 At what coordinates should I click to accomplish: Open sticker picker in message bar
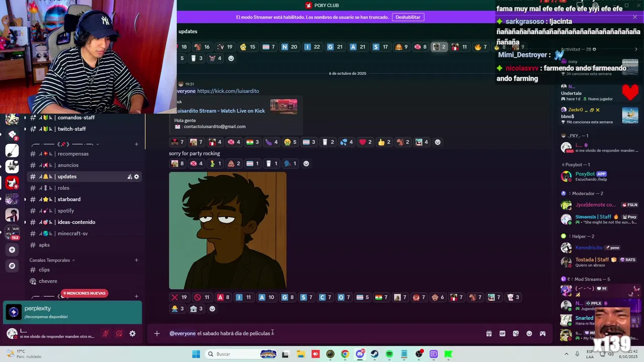coord(516,333)
